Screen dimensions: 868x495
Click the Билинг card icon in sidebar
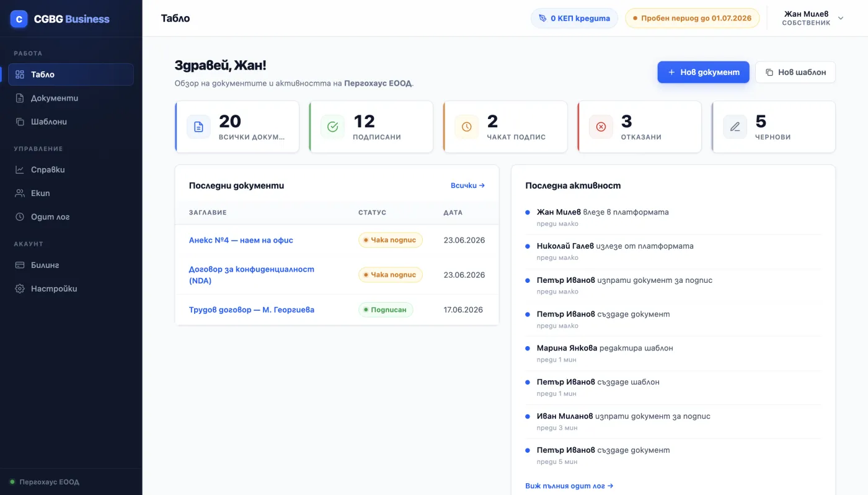pos(20,265)
